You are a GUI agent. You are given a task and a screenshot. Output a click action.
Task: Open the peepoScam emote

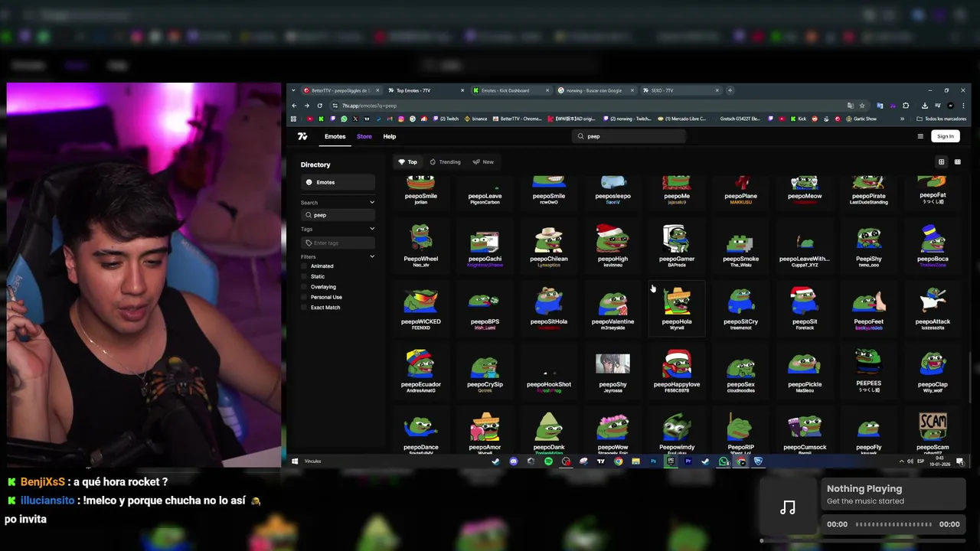pyautogui.click(x=933, y=432)
